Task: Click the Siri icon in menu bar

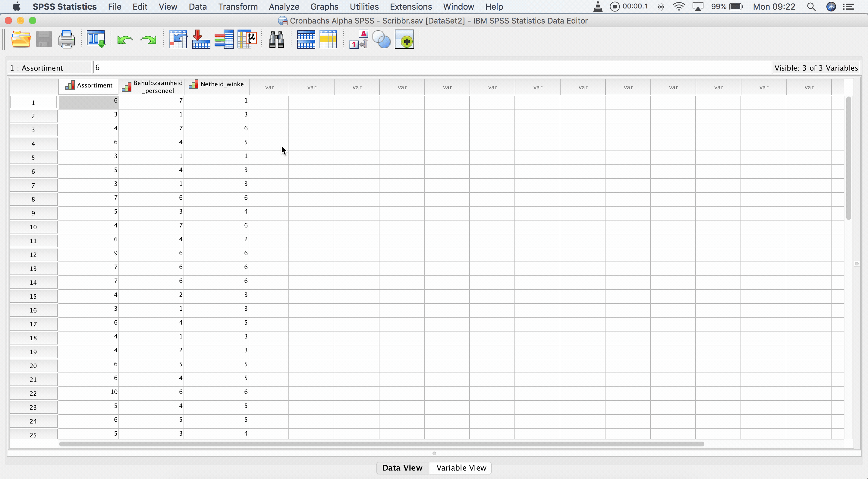Action: pyautogui.click(x=831, y=7)
